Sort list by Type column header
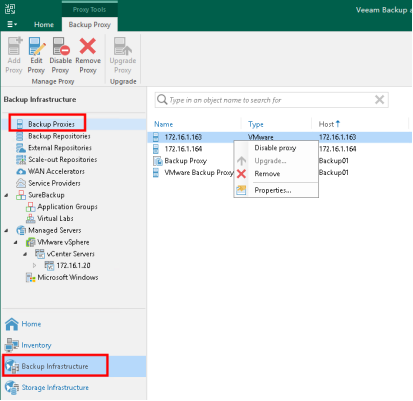The height and width of the screenshot is (401, 413). (x=256, y=124)
